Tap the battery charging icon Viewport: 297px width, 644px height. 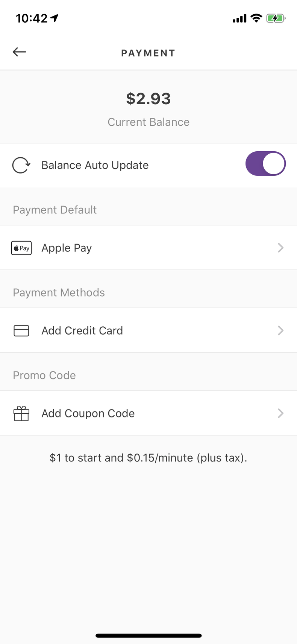click(276, 18)
